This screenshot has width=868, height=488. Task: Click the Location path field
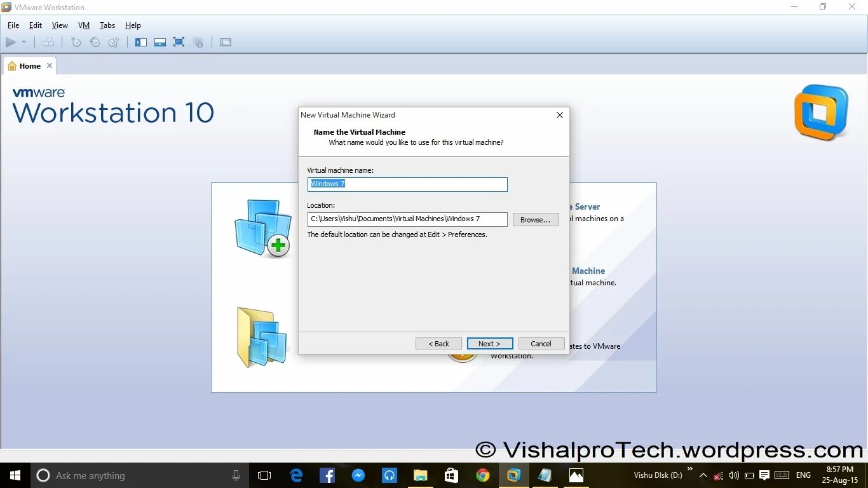[x=407, y=219]
